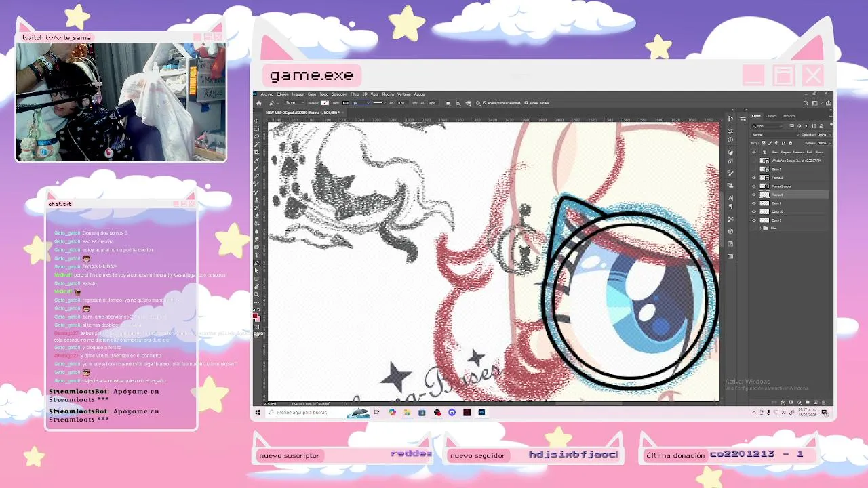This screenshot has height=488, width=868.
Task: Click the Share icon top right
Action: click(x=829, y=103)
